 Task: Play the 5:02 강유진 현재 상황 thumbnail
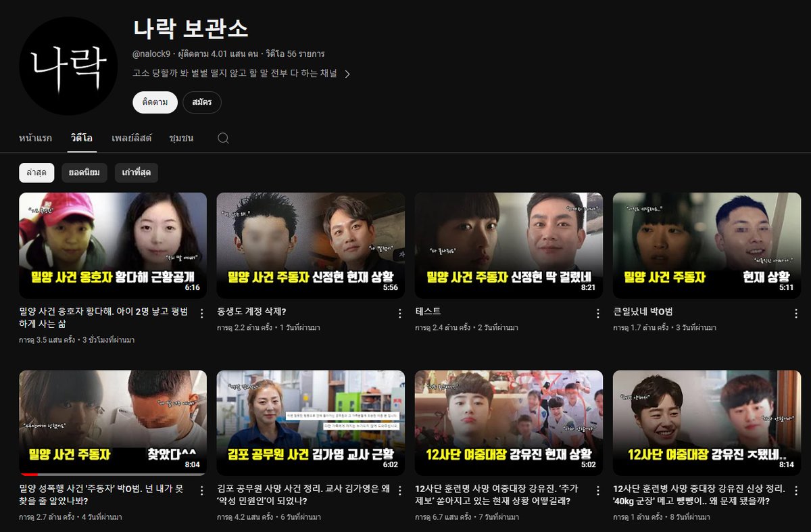coord(509,422)
